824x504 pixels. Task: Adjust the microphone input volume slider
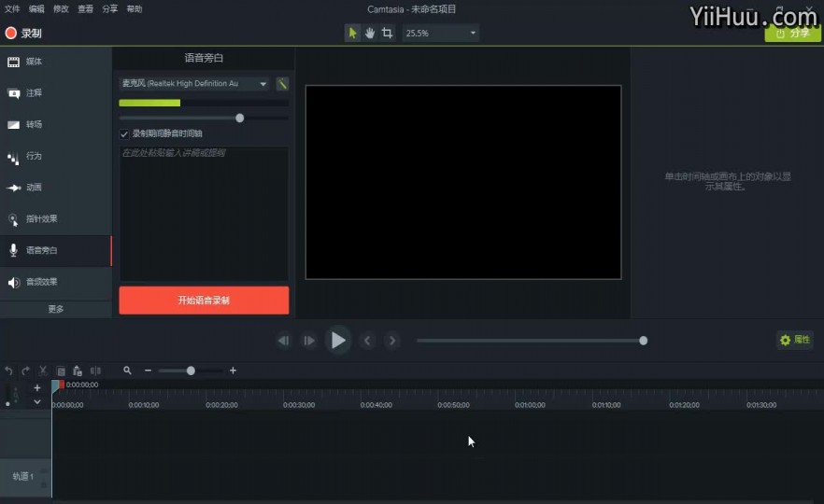(239, 119)
